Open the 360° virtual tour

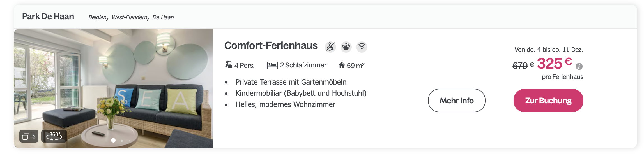pyautogui.click(x=54, y=136)
